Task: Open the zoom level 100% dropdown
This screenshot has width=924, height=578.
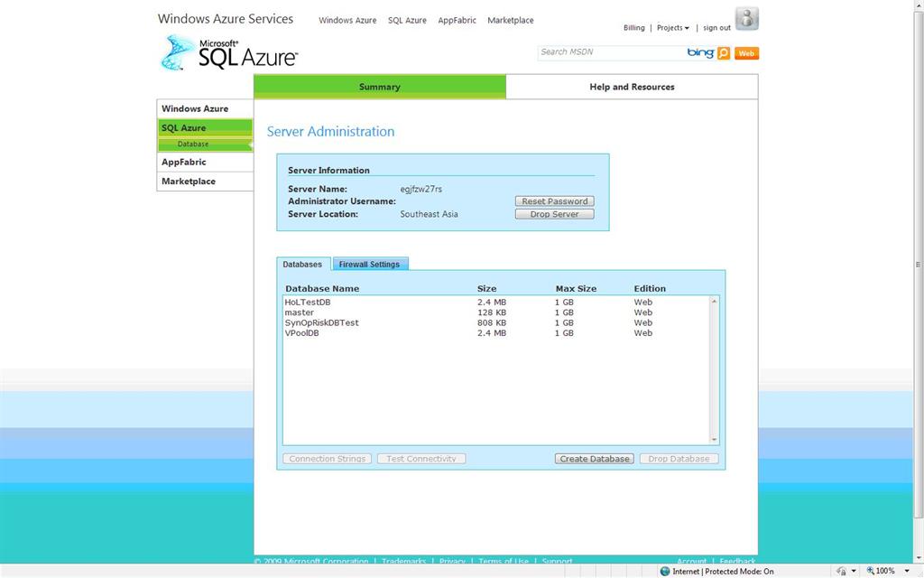Action: [x=907, y=571]
